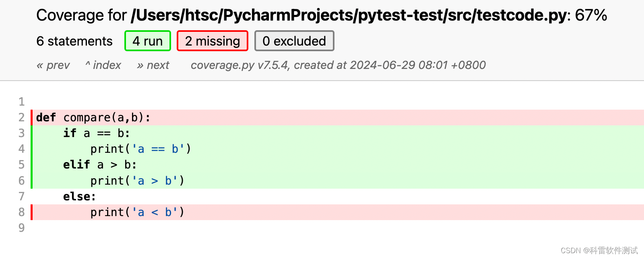The width and height of the screenshot is (644, 258).
Task: Toggle the 0 excluded lines filter
Action: [294, 41]
